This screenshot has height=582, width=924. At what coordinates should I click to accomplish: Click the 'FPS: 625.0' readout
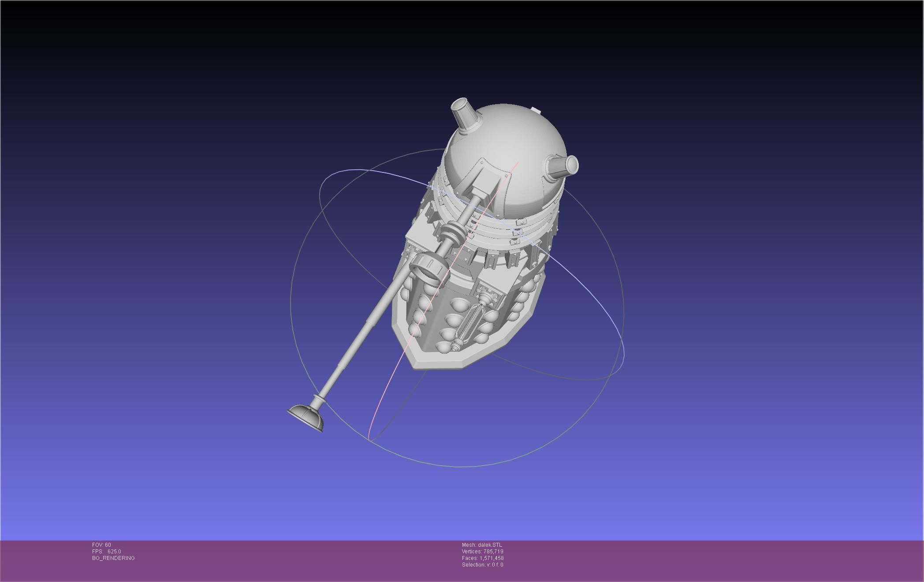106,552
